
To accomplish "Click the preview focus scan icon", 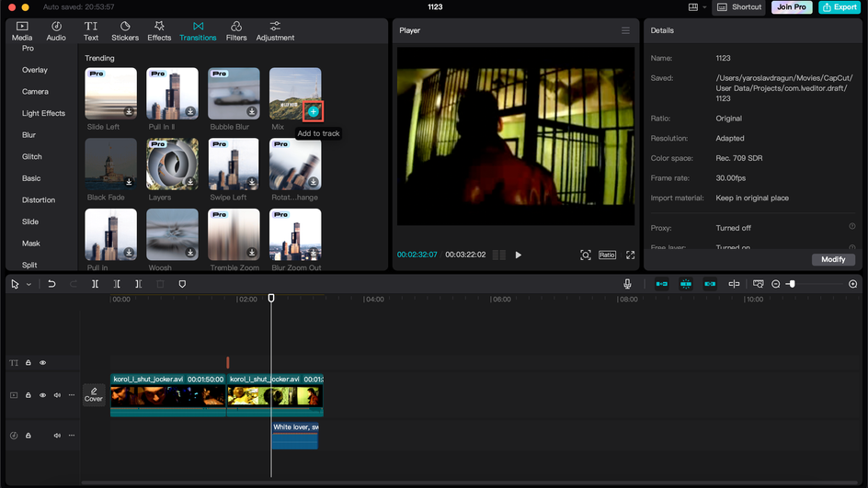I will pos(585,255).
